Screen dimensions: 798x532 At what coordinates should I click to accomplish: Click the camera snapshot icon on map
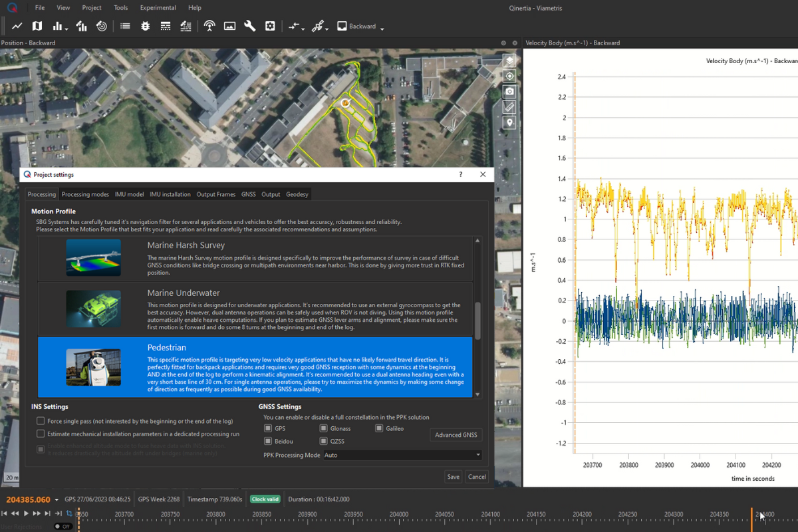point(509,92)
